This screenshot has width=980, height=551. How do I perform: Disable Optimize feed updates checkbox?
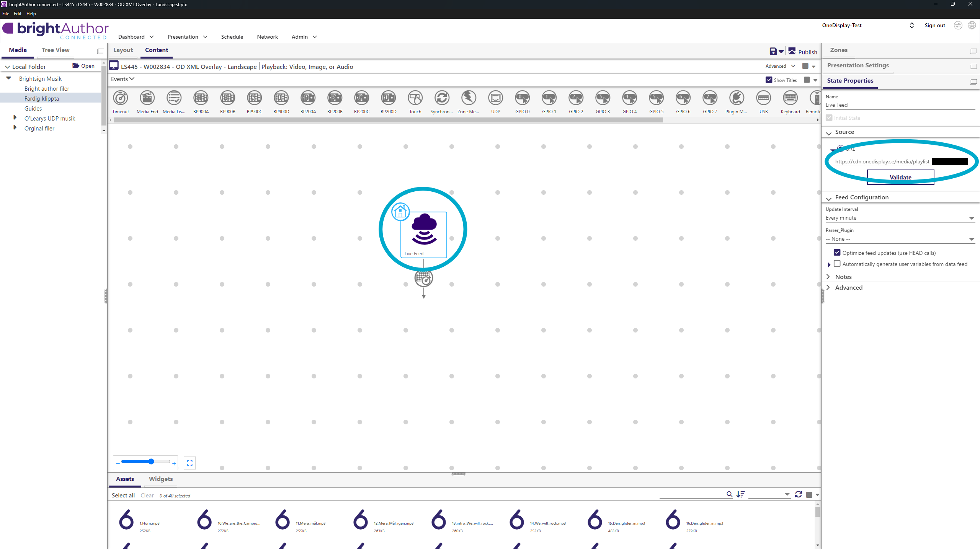pos(837,253)
